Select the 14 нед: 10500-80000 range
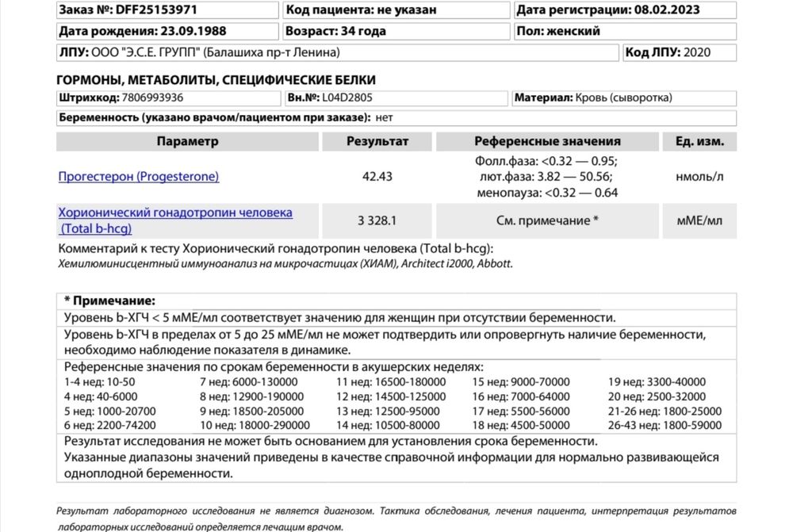Screen dimensions: 793x532 [388, 425]
